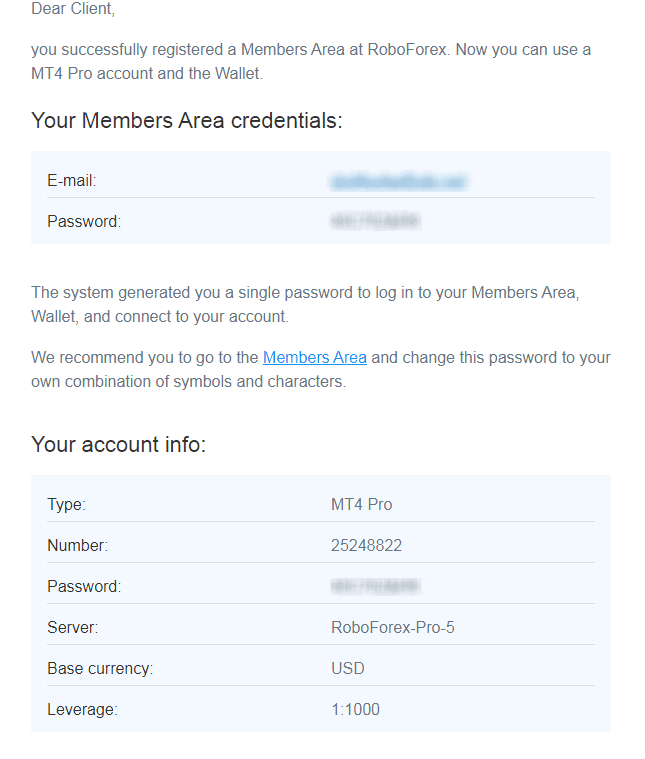Click the 'system generated' password paragraph
This screenshot has height=759, width=645.
(305, 304)
